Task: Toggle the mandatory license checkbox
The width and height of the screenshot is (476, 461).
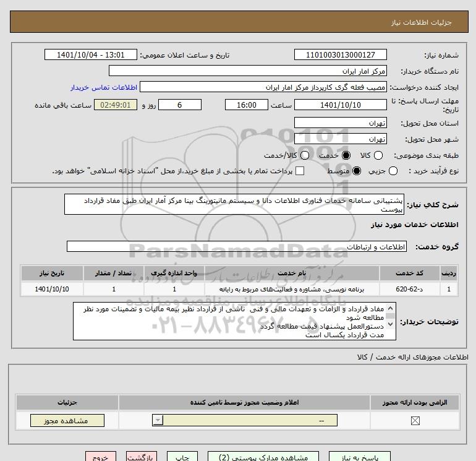Action: coord(415,421)
